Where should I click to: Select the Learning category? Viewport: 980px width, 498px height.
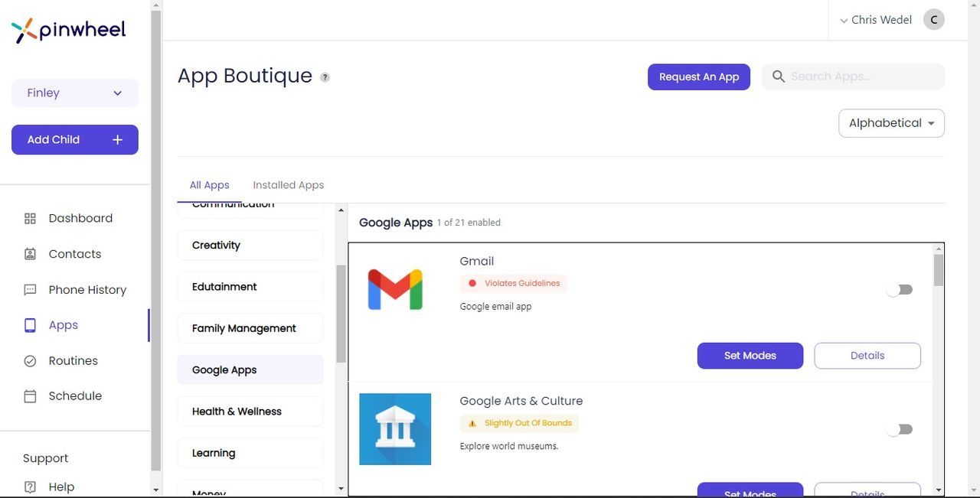[250, 453]
